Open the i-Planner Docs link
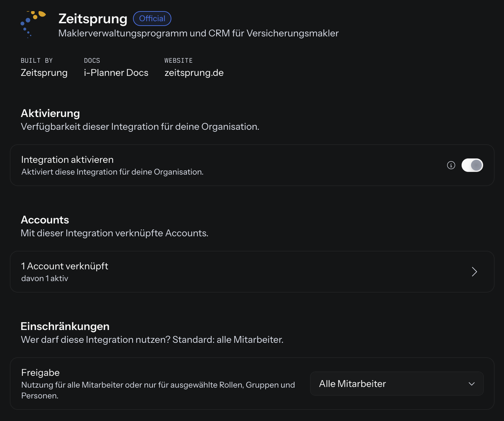504x421 pixels. 116,73
